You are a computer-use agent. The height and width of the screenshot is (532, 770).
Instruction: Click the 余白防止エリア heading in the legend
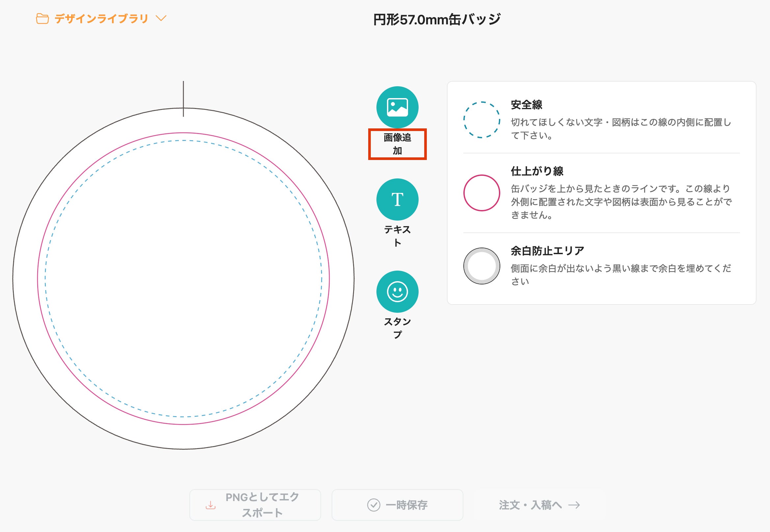click(547, 251)
